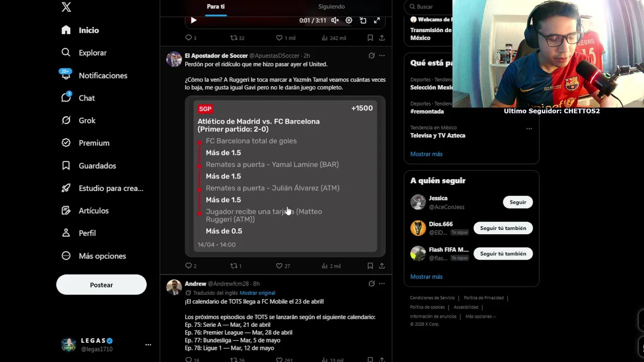Open Accesibilidad footer link
The height and width of the screenshot is (362, 644).
point(466,307)
